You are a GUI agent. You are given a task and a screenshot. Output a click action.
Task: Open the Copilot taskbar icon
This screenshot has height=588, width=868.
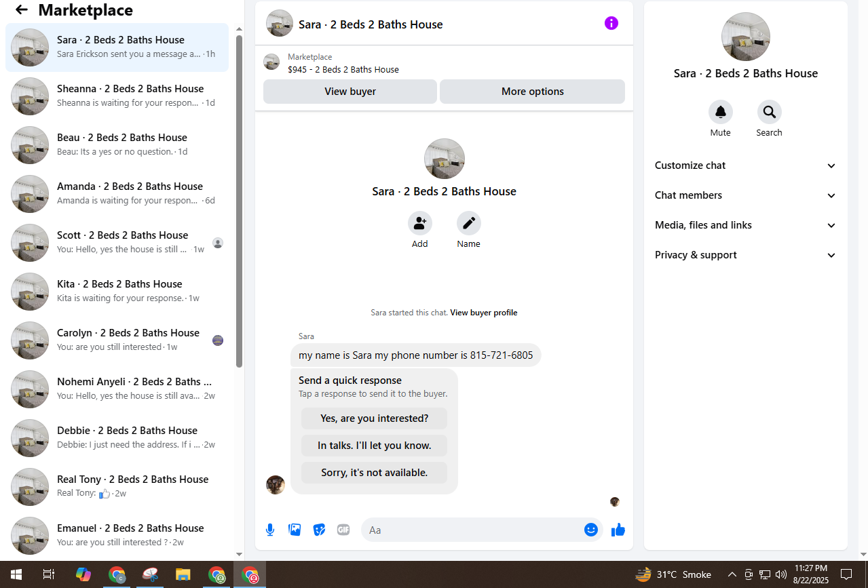point(83,574)
